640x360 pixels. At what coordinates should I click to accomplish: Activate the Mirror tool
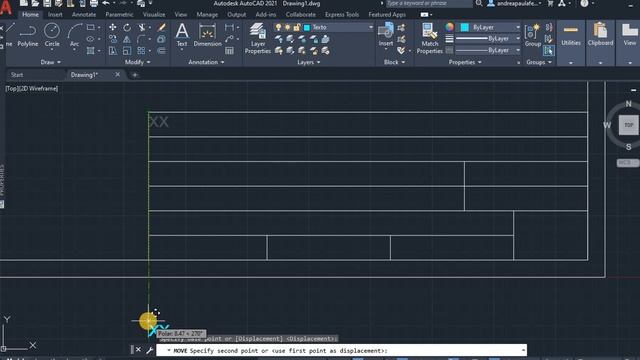click(x=127, y=39)
